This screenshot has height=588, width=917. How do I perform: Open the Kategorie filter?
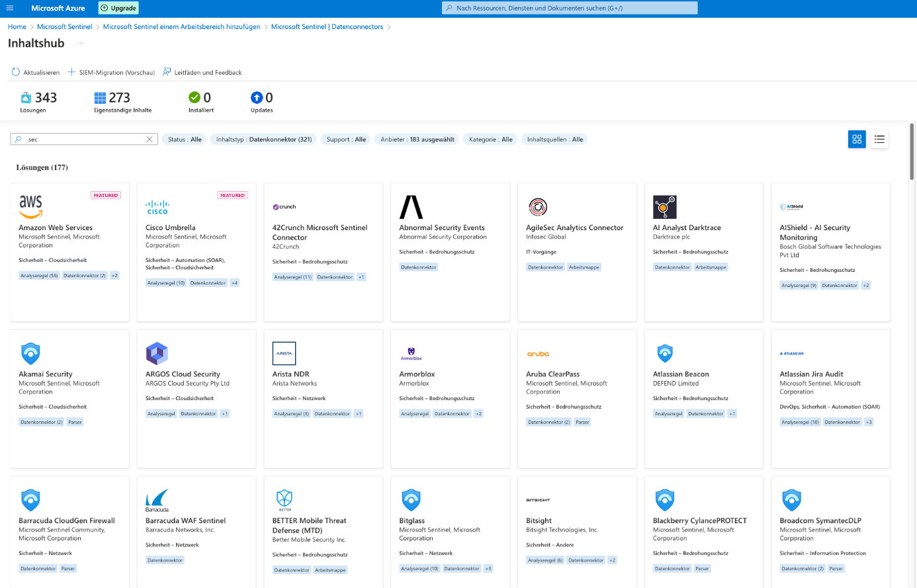(x=490, y=140)
